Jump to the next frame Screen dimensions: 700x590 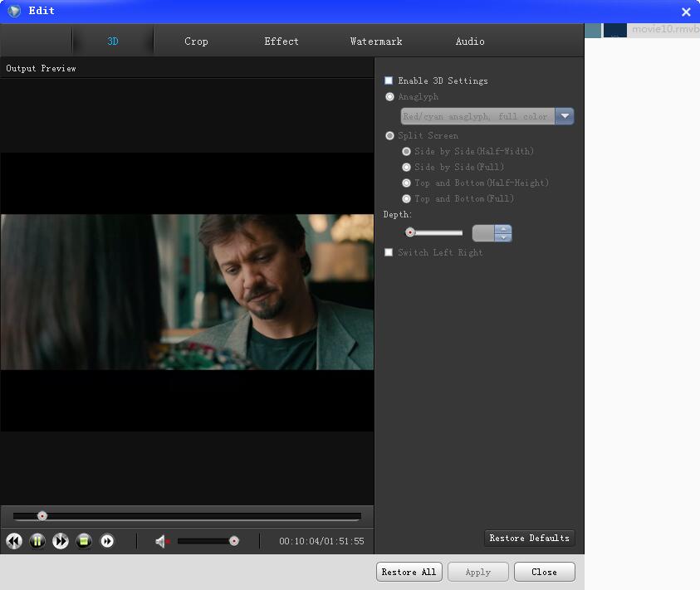click(107, 541)
